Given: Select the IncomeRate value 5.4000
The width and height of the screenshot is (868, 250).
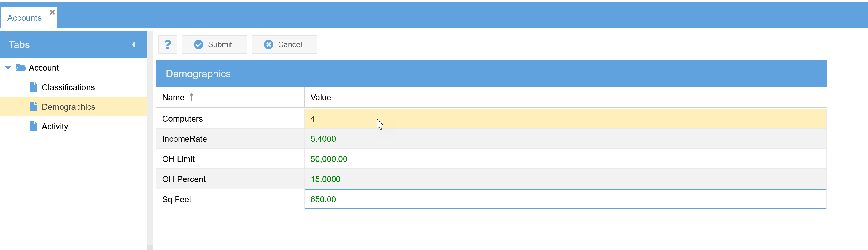Looking at the screenshot, I should 323,139.
